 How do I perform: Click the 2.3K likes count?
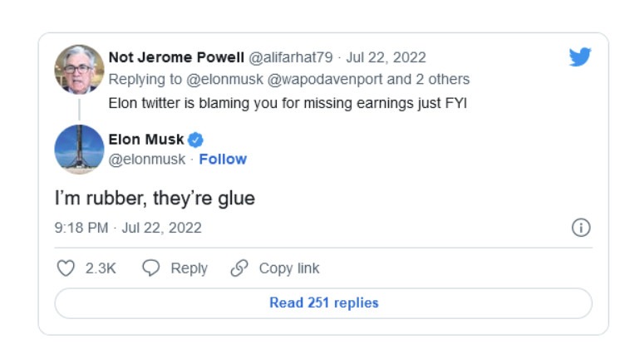(101, 268)
